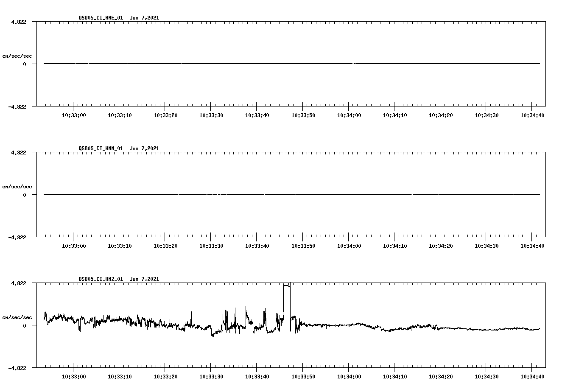Click the 10:34:40 time label under HNE plot
The width and height of the screenshot is (576, 392).
tap(532, 115)
